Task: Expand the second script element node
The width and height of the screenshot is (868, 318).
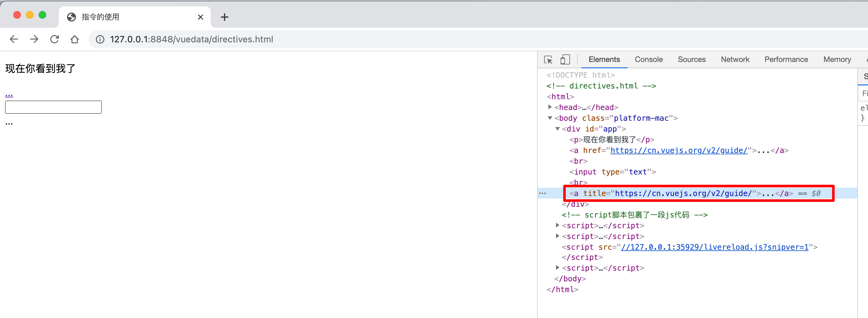Action: (557, 236)
